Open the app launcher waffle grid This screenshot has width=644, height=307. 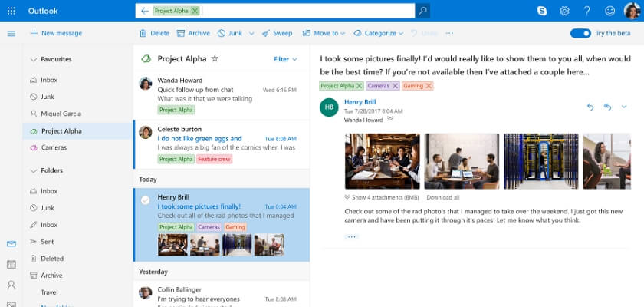pos(11,11)
